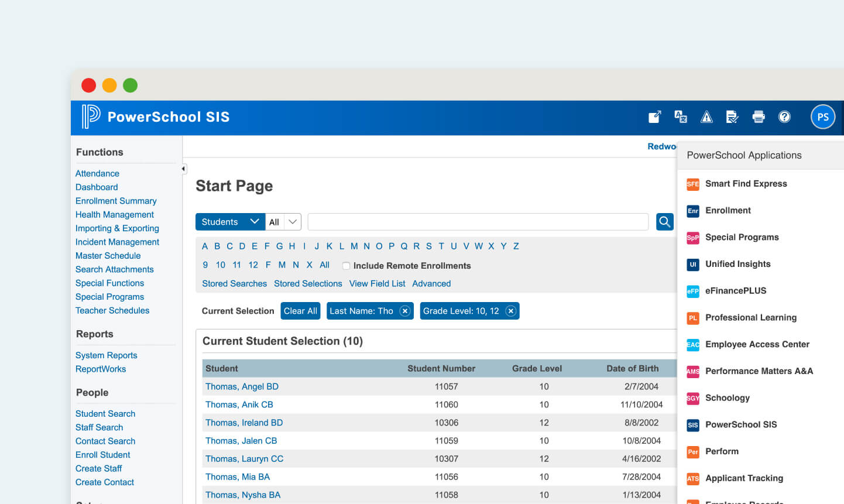Launch Schoology from the applications list
This screenshot has height=504, width=844.
click(x=727, y=398)
